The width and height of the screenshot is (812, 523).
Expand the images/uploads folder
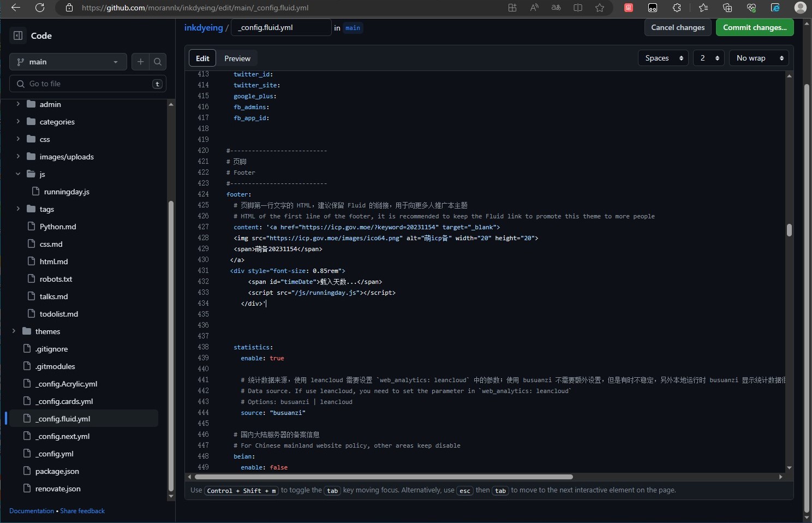tap(18, 157)
